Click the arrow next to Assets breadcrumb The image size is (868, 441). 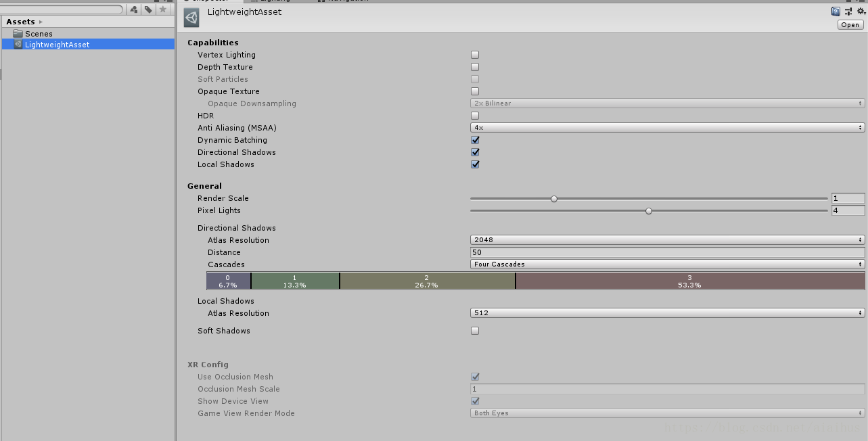41,22
